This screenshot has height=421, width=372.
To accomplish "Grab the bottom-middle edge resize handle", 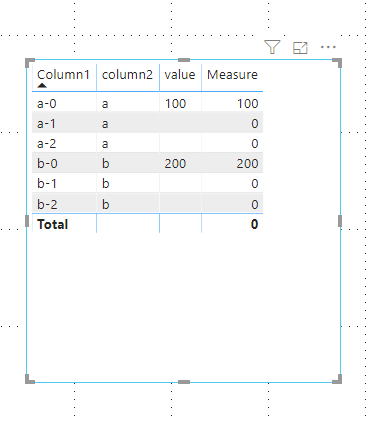I will click(184, 382).
